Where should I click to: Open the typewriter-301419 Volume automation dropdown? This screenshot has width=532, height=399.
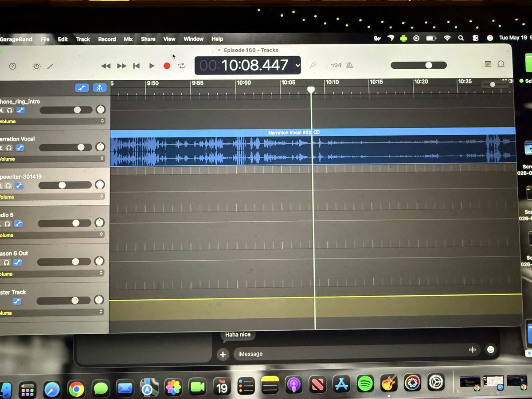(x=52, y=197)
